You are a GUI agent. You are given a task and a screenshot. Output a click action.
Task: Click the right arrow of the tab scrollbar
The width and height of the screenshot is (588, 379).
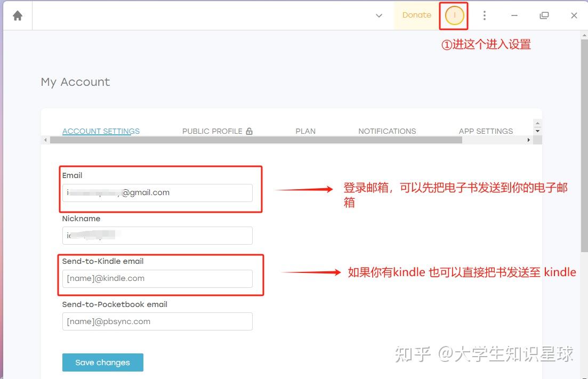[528, 140]
